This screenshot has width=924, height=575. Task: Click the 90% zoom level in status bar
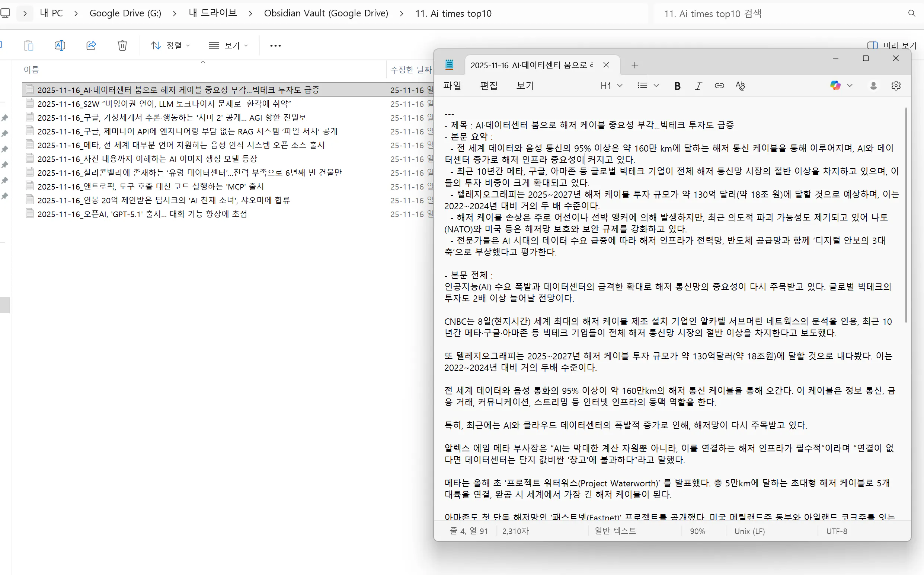pos(698,531)
